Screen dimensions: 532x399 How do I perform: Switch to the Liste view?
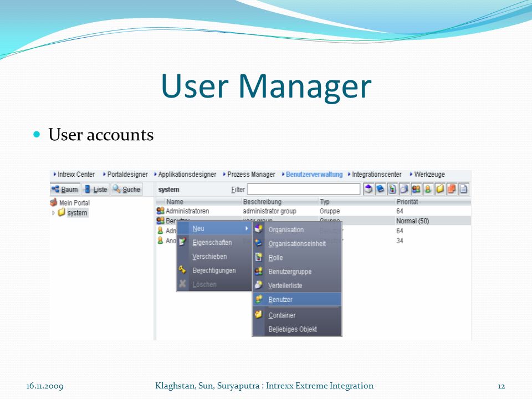(96, 189)
